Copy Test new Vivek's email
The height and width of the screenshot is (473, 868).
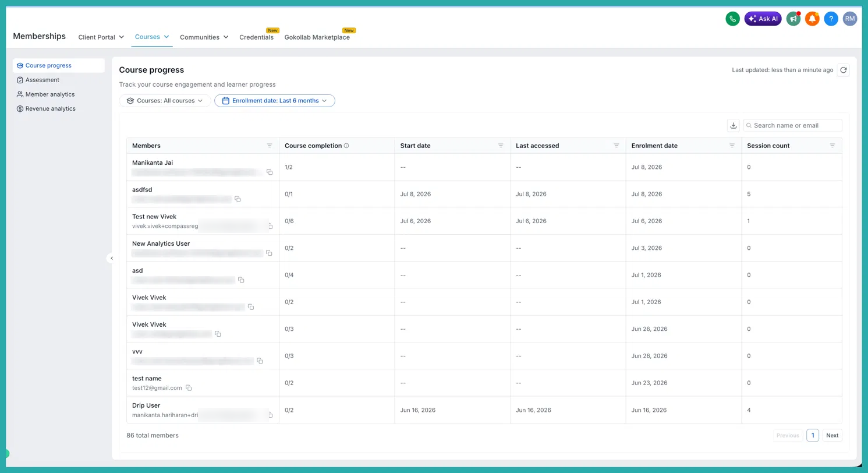pos(270,226)
